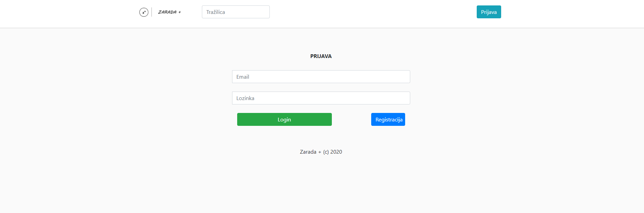Focus the Tražilica search box

[x=235, y=12]
